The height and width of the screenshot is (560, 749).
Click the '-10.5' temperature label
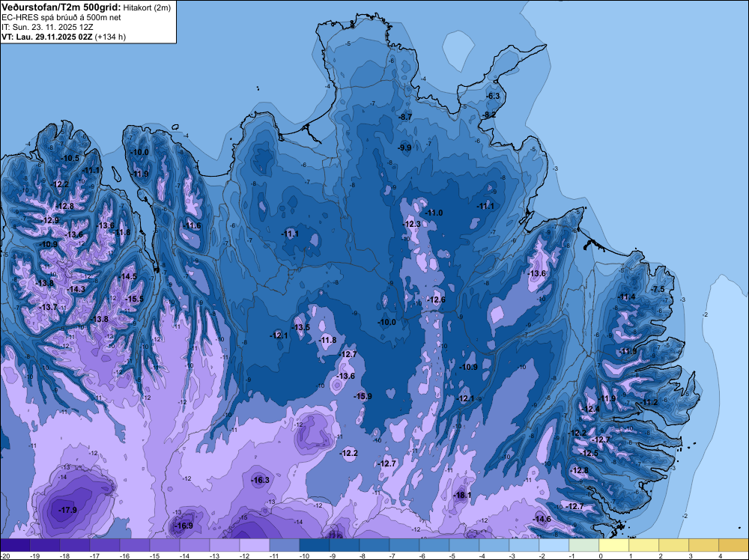(x=70, y=158)
